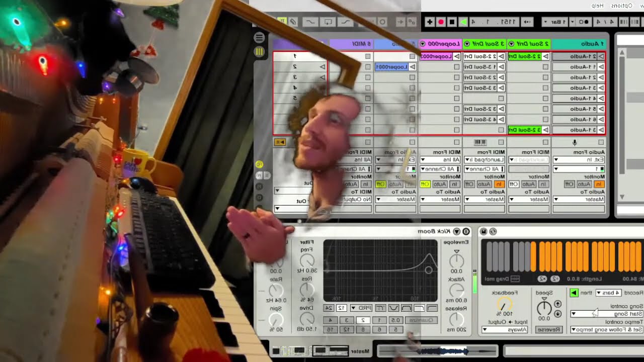This screenshot has height=362, width=644.
Task: Click the Looper speed down arrow
Action: pyautogui.click(x=557, y=314)
